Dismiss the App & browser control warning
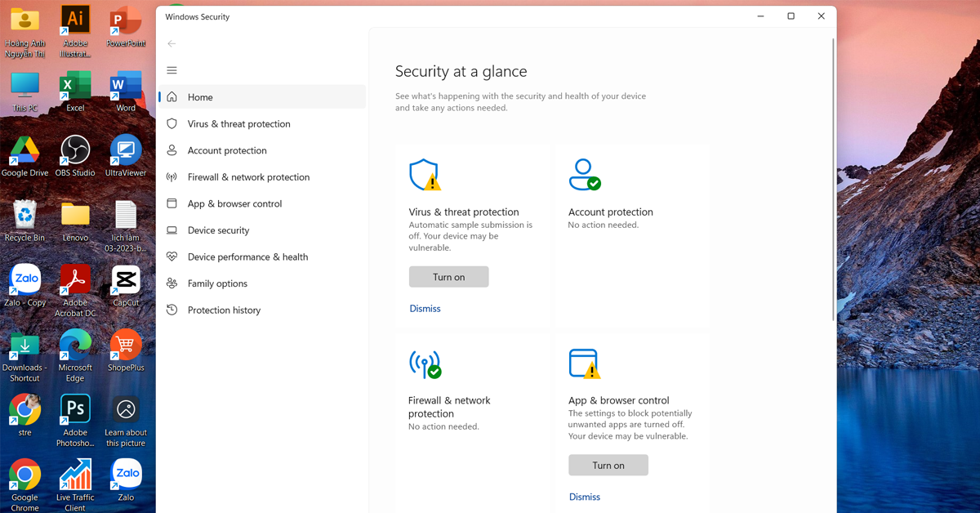Screen dimensions: 980x513 pos(584,497)
